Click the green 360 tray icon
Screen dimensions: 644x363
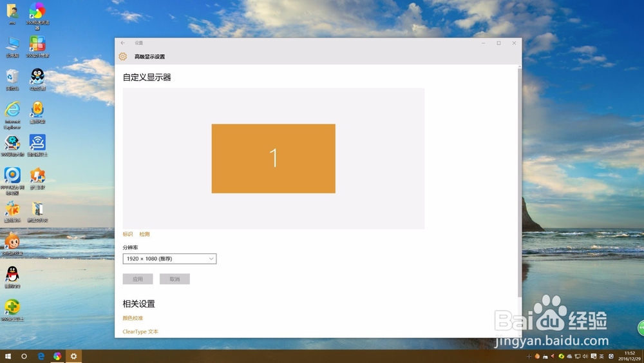[x=562, y=356]
